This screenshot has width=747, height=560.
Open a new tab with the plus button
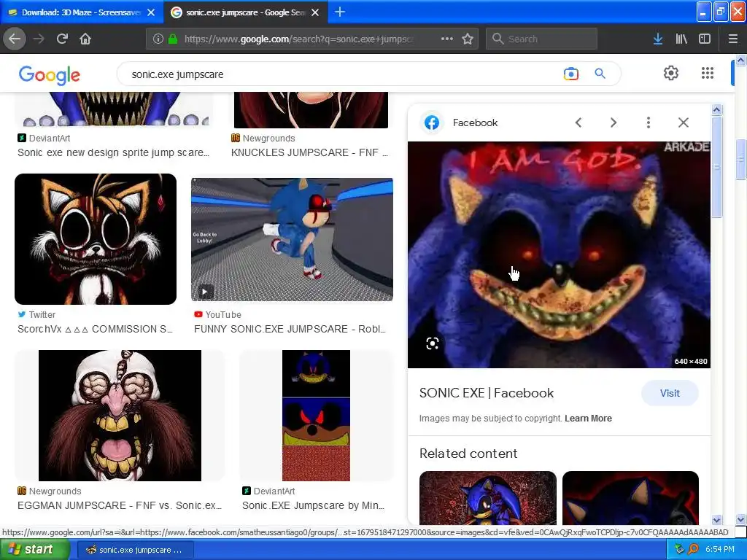point(340,12)
